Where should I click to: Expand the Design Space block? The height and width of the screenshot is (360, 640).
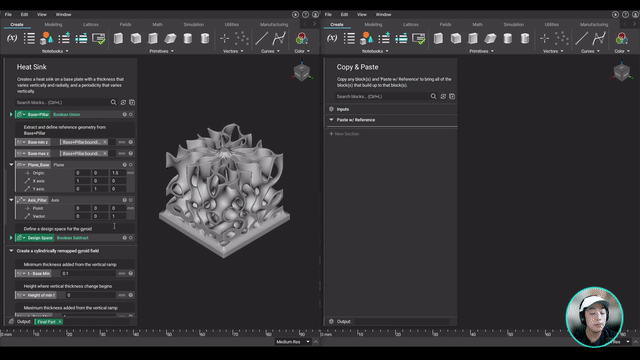point(11,238)
